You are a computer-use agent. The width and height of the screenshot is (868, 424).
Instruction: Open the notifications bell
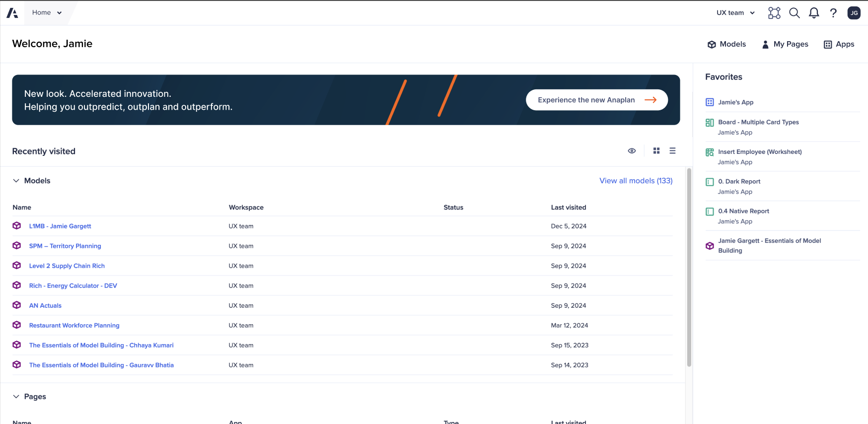tap(814, 13)
